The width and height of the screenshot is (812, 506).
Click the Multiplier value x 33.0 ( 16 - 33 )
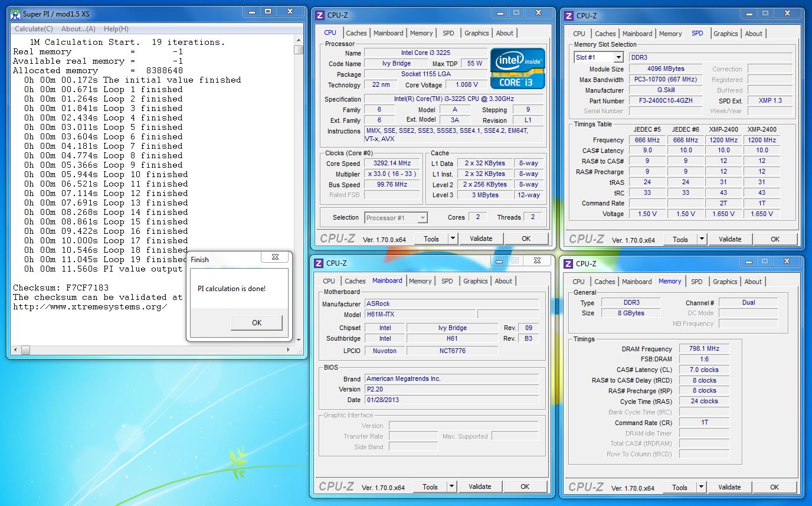click(x=392, y=174)
